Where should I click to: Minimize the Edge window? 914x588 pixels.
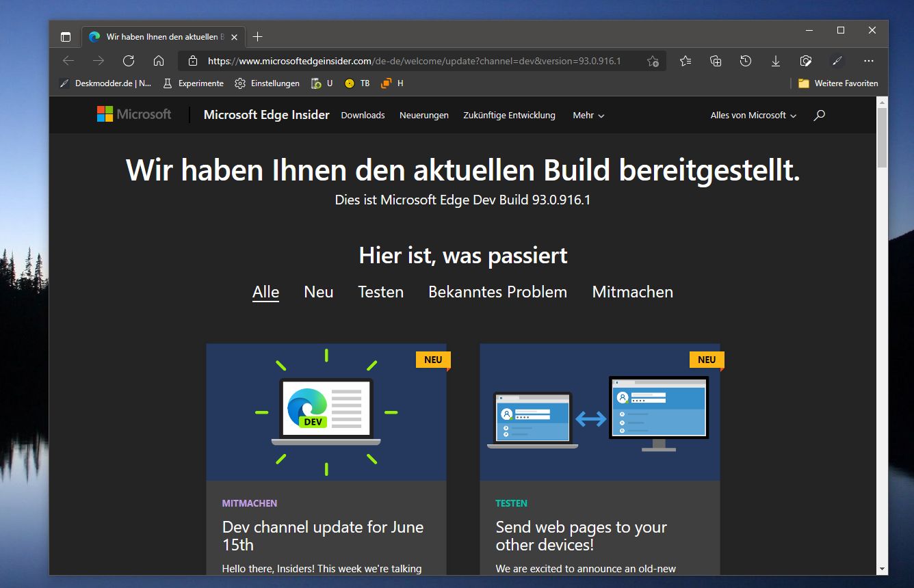tap(809, 30)
